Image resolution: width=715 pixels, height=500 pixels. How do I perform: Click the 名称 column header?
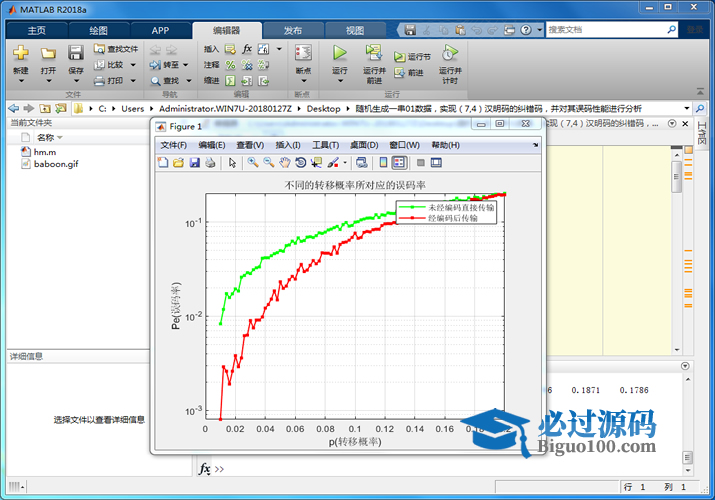click(46, 137)
